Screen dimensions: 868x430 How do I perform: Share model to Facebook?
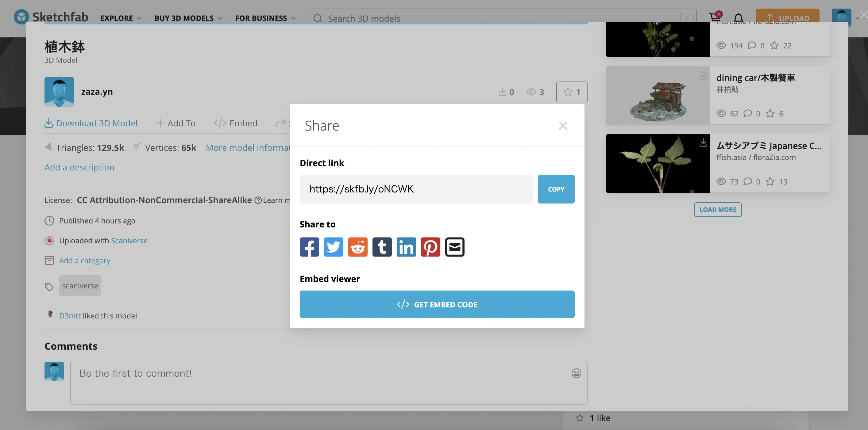(x=309, y=247)
